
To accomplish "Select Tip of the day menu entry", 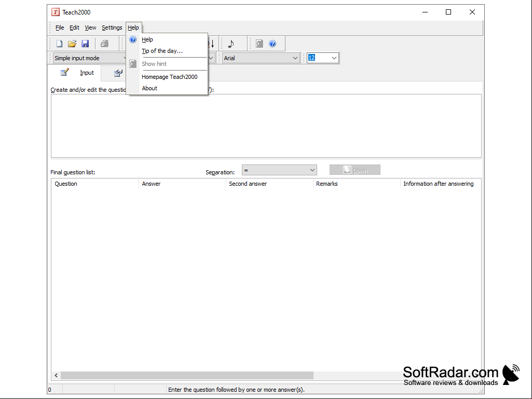I will click(167, 51).
